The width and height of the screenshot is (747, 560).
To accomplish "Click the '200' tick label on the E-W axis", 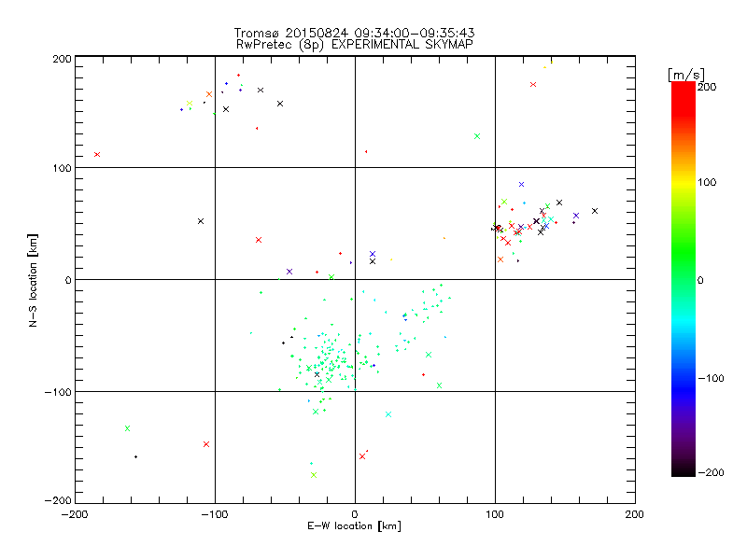I will [x=635, y=515].
